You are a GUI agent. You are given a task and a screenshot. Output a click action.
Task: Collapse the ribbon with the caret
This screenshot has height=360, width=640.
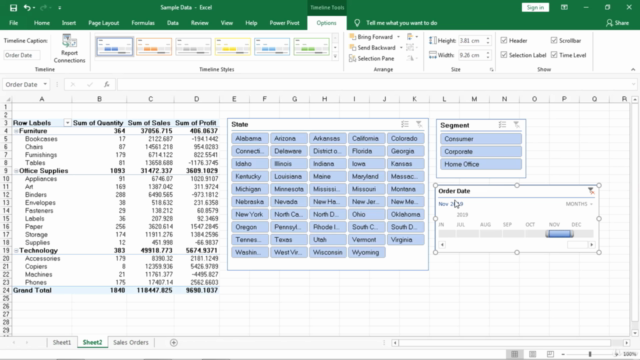tap(633, 69)
